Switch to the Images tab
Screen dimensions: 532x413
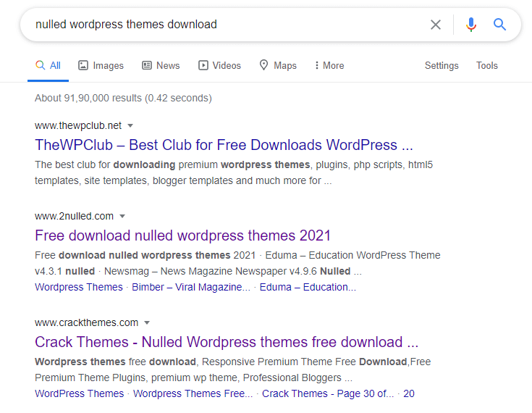click(x=101, y=65)
